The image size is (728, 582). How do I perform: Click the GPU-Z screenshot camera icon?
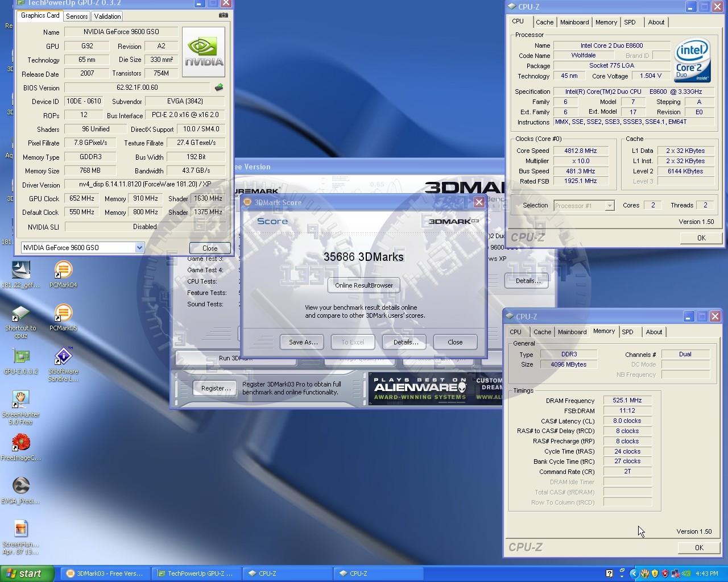point(224,15)
